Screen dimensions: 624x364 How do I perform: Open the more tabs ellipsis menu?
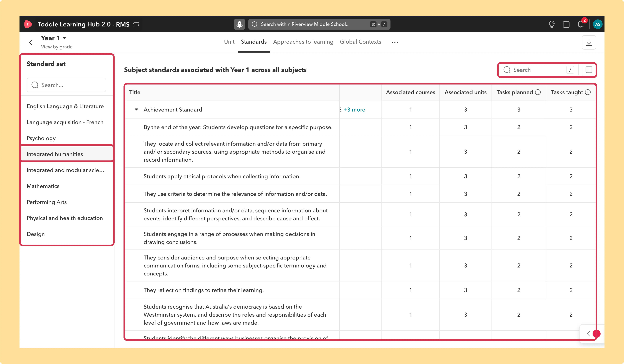395,42
